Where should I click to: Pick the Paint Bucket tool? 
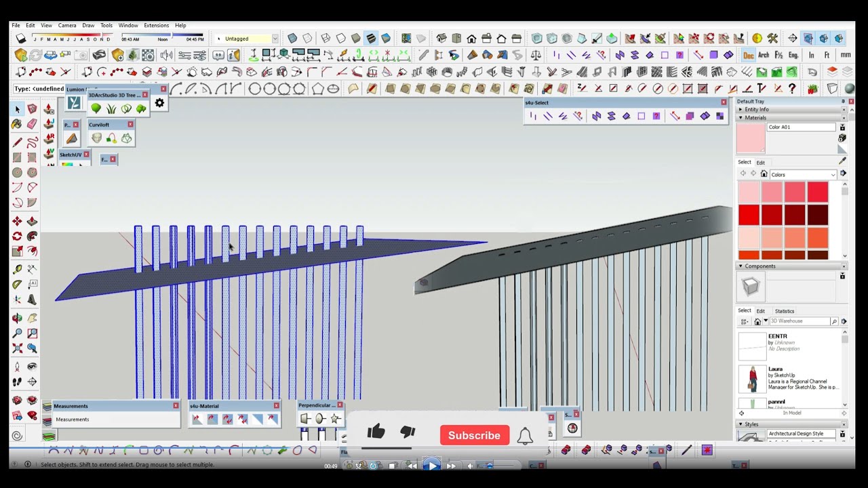16,124
